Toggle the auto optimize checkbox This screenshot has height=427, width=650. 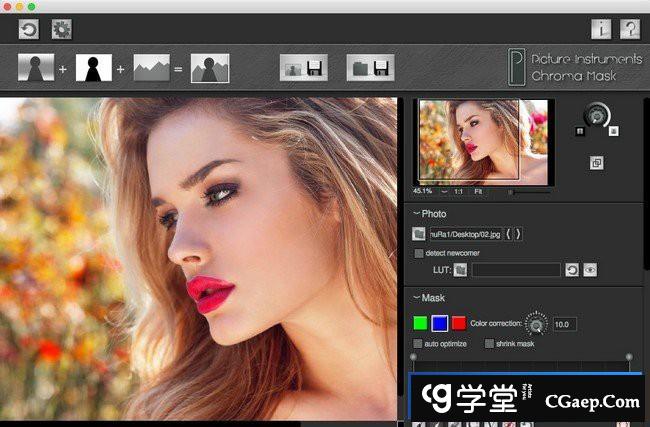tap(418, 343)
